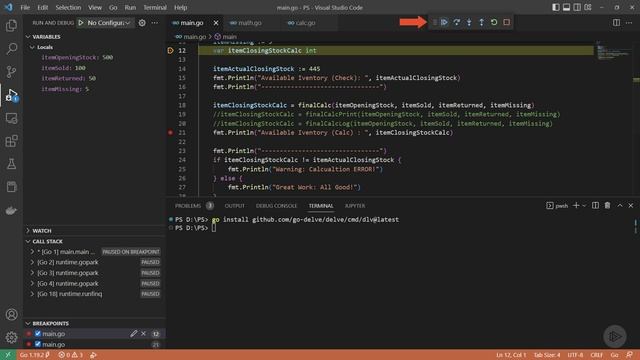Restart the debug session

pyautogui.click(x=494, y=22)
